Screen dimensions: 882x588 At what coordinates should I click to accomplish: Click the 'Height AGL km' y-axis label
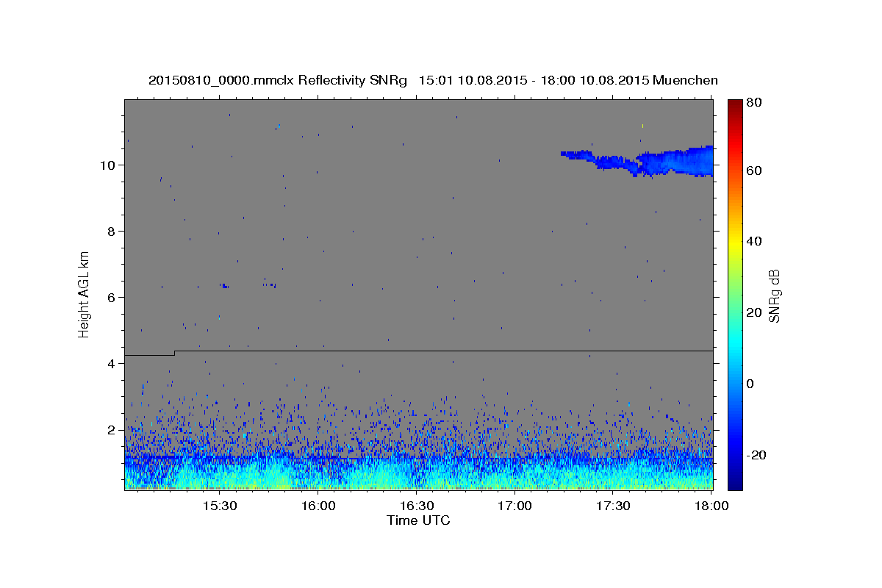(85, 293)
